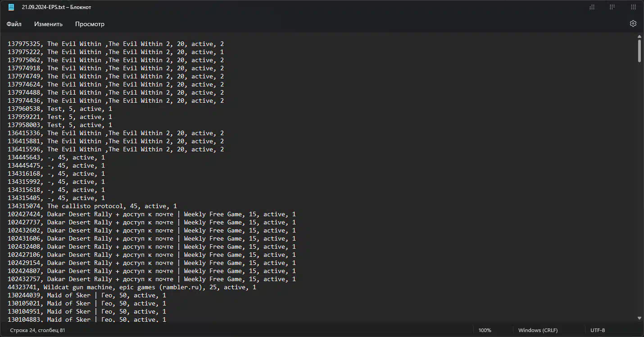Click the callisto protocol line 134315074
This screenshot has height=337, width=644.
[x=92, y=206]
